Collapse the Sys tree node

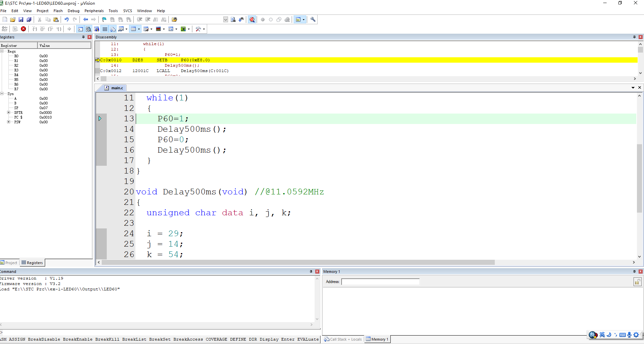[2, 94]
